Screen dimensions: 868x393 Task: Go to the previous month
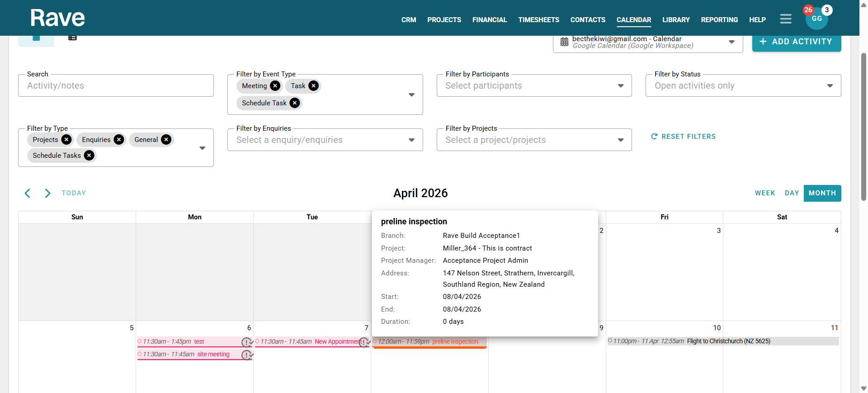(x=28, y=194)
